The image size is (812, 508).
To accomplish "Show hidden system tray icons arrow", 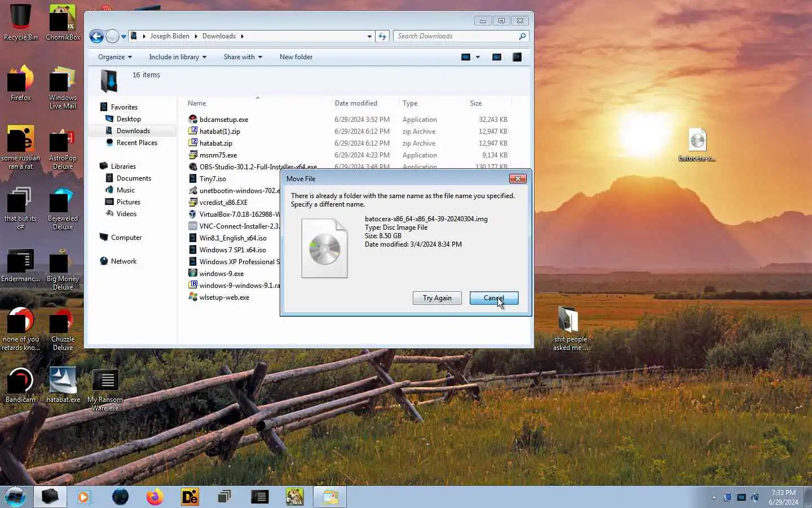I will click(x=714, y=497).
